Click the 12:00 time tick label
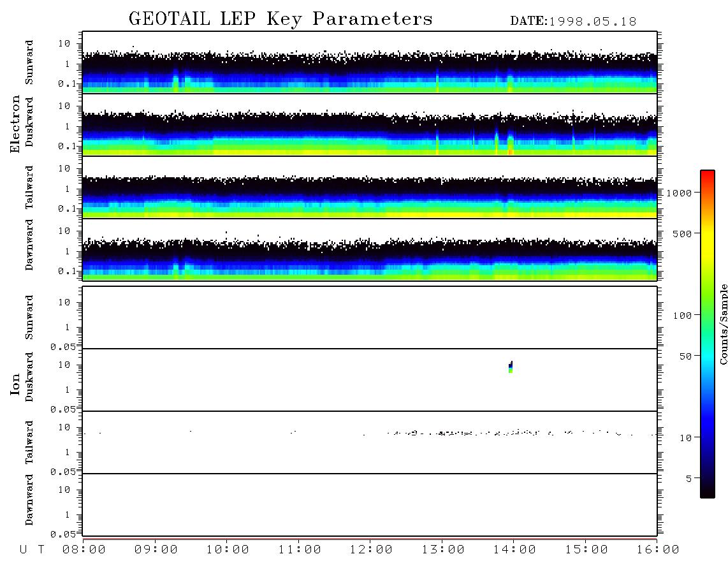The height and width of the screenshot is (561, 728). [371, 550]
